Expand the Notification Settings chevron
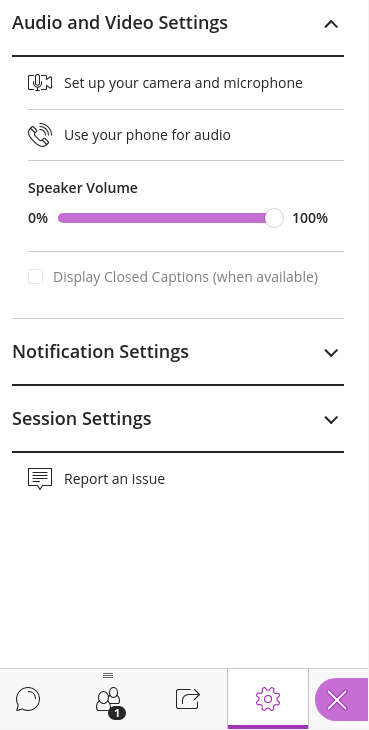 [x=331, y=352]
